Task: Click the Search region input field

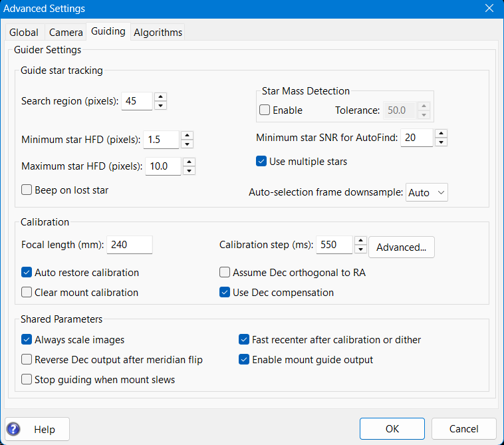Action: pyautogui.click(x=137, y=101)
